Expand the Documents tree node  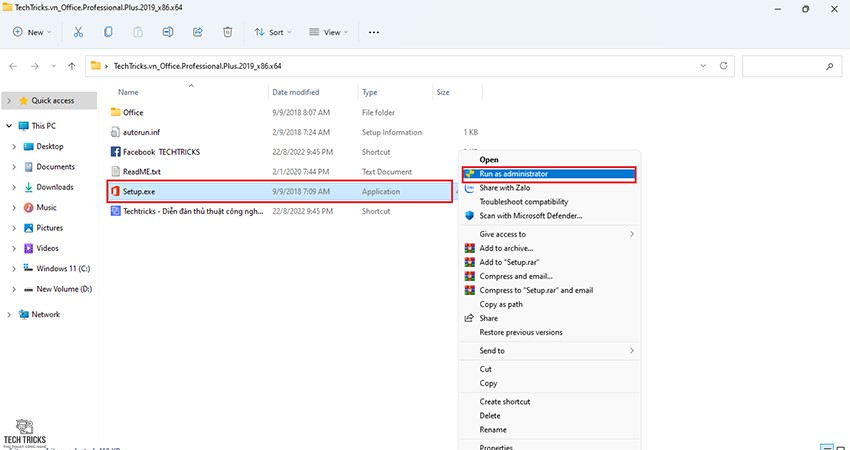14,167
